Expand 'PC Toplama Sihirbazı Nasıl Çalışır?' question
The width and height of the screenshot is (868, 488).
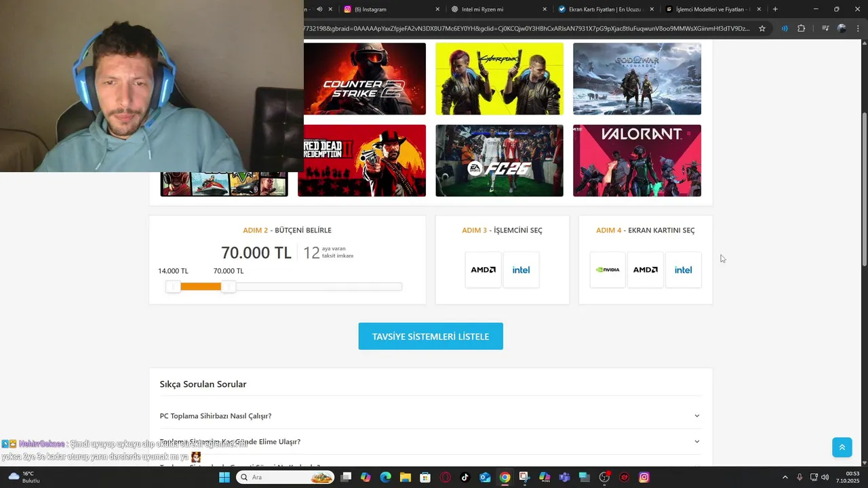click(x=431, y=415)
